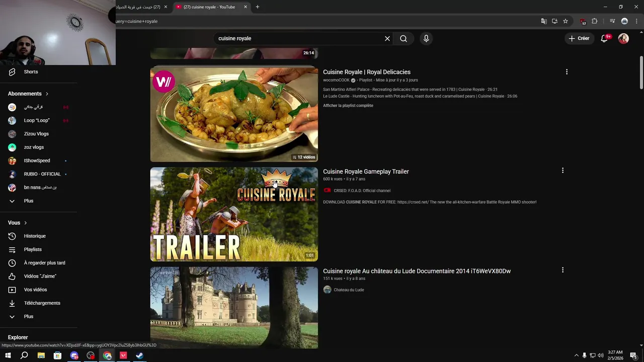Open Chrome profile avatar

pos(624,21)
